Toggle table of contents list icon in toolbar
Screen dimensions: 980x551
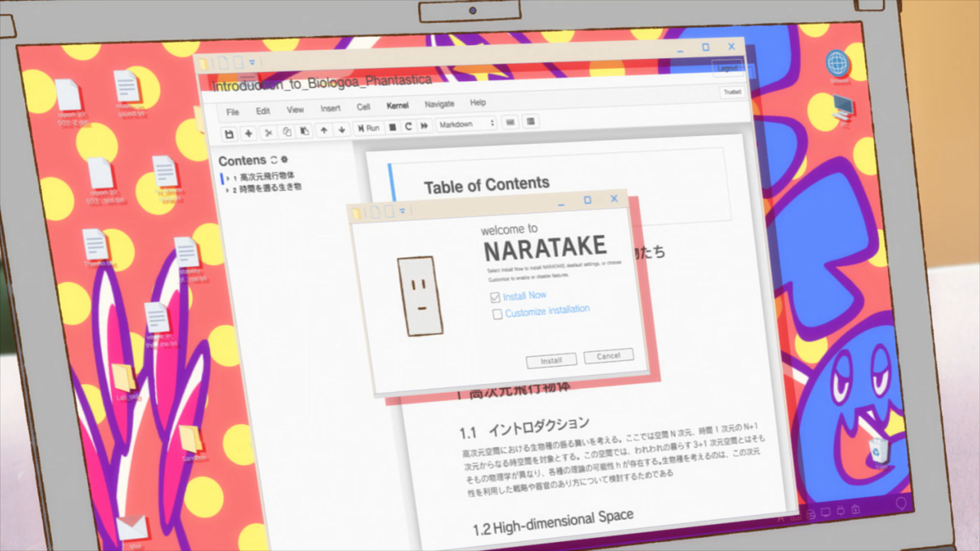click(x=531, y=121)
